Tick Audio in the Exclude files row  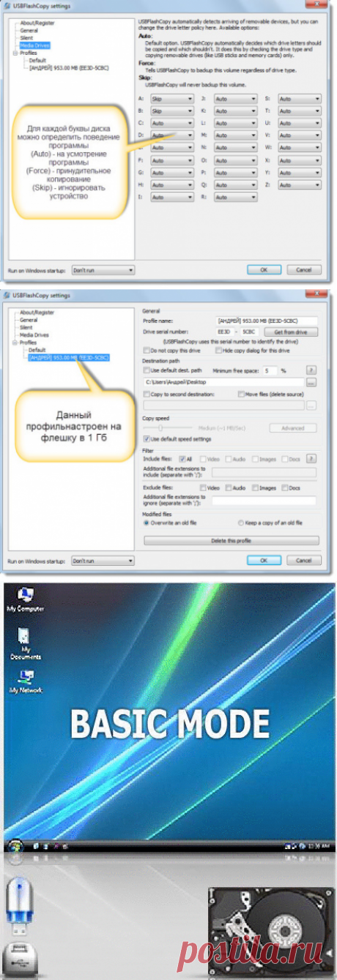(229, 487)
